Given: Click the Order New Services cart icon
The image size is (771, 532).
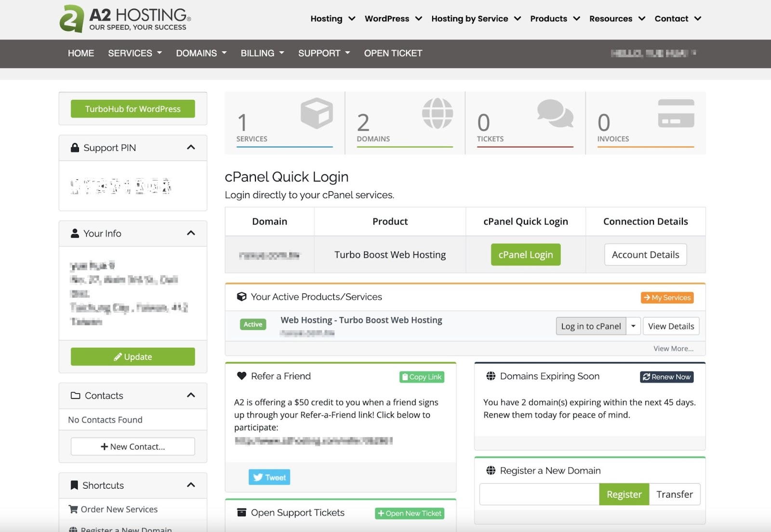Looking at the screenshot, I should [73, 509].
